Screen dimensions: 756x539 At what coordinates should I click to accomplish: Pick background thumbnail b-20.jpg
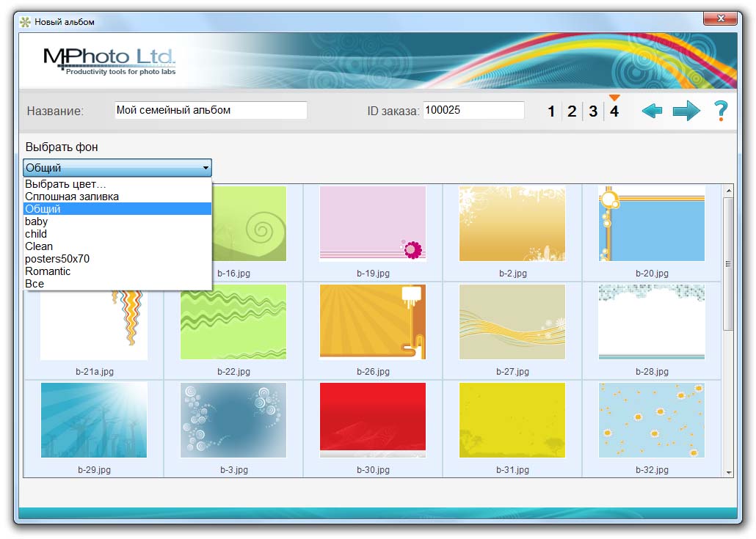(x=651, y=224)
